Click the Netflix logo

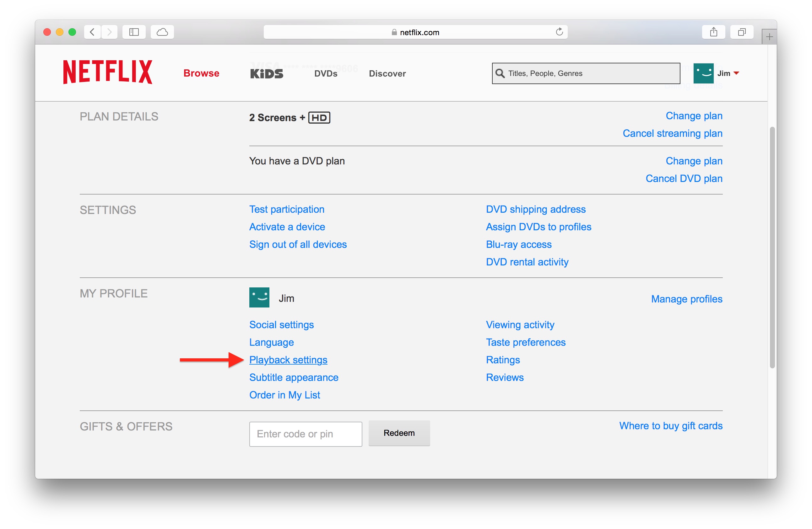click(x=108, y=72)
